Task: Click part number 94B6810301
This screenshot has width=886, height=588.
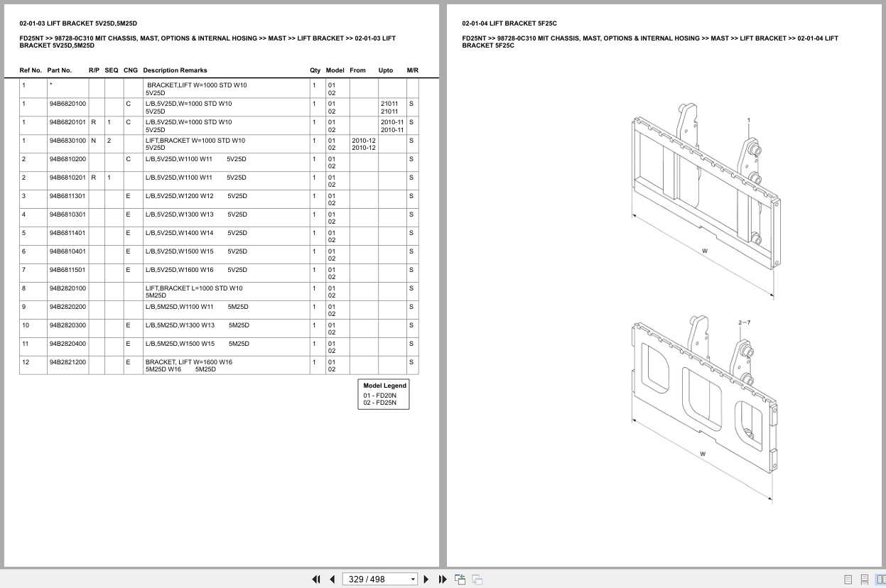Action: click(x=67, y=214)
